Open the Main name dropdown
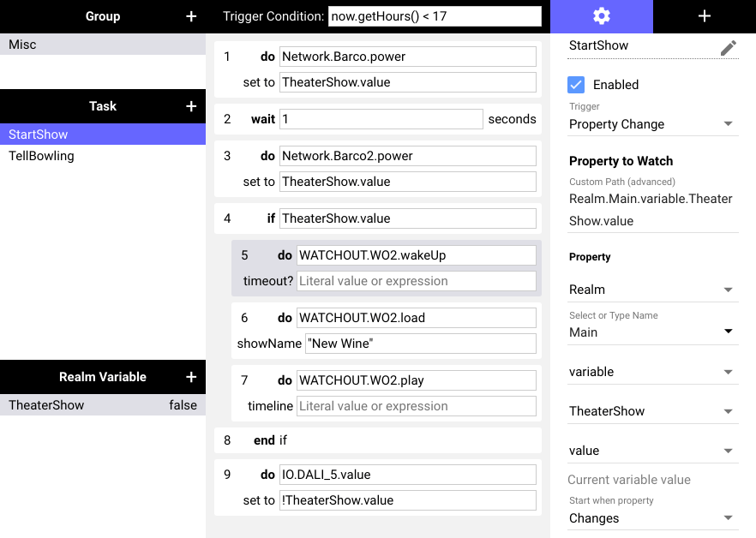This screenshot has height=538, width=756. point(653,332)
